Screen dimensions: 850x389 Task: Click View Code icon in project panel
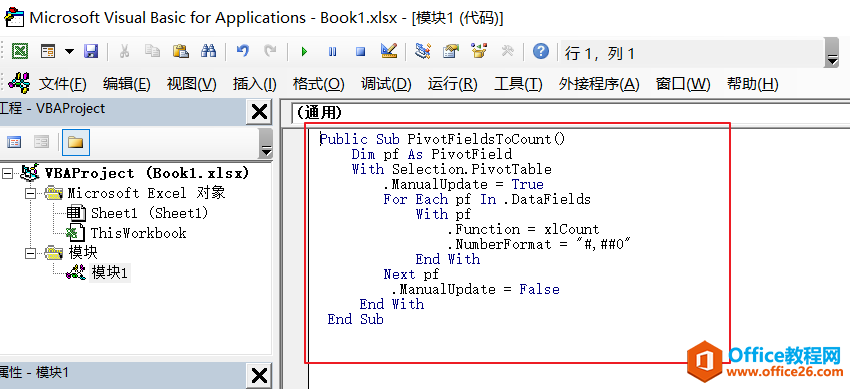[14, 142]
